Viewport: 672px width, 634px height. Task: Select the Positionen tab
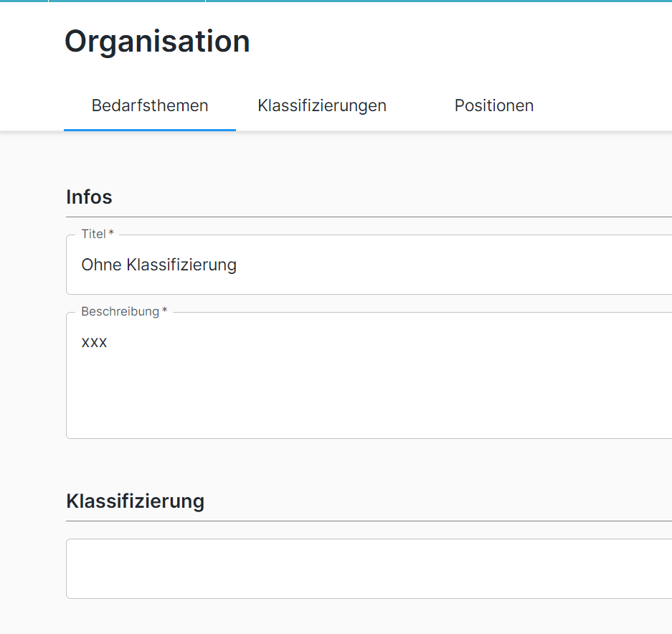(x=493, y=105)
